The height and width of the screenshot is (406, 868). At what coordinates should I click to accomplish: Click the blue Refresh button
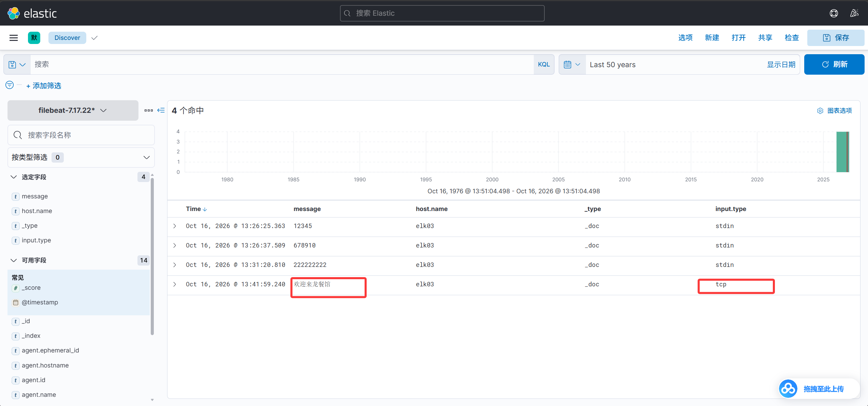coord(834,64)
